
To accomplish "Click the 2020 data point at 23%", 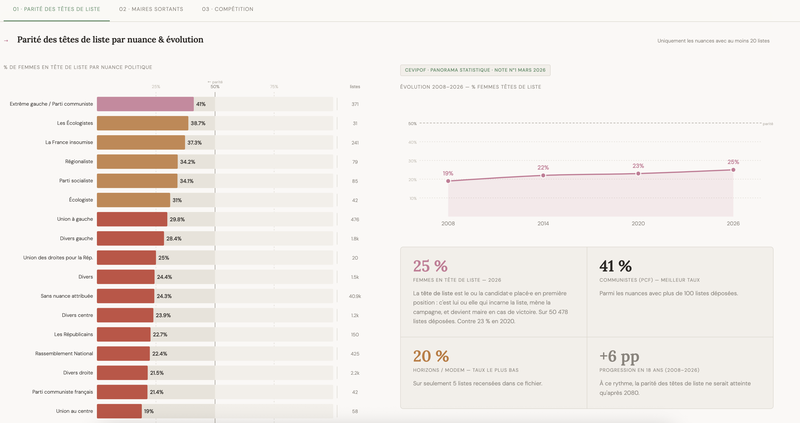I will [638, 173].
